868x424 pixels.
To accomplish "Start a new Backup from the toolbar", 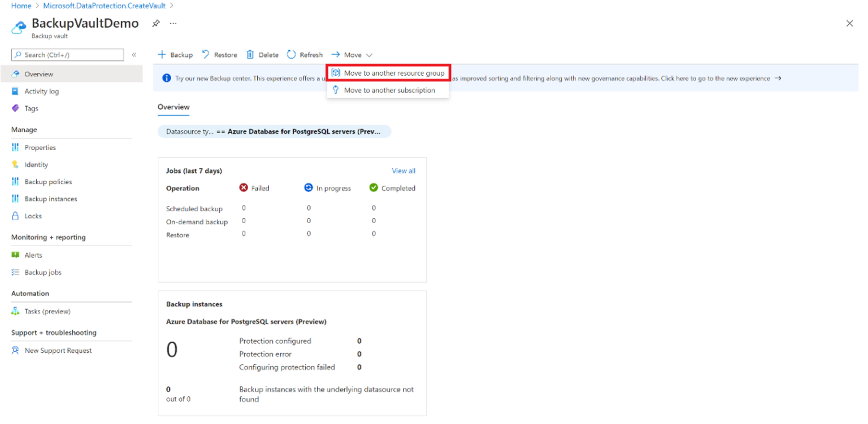I will [175, 54].
